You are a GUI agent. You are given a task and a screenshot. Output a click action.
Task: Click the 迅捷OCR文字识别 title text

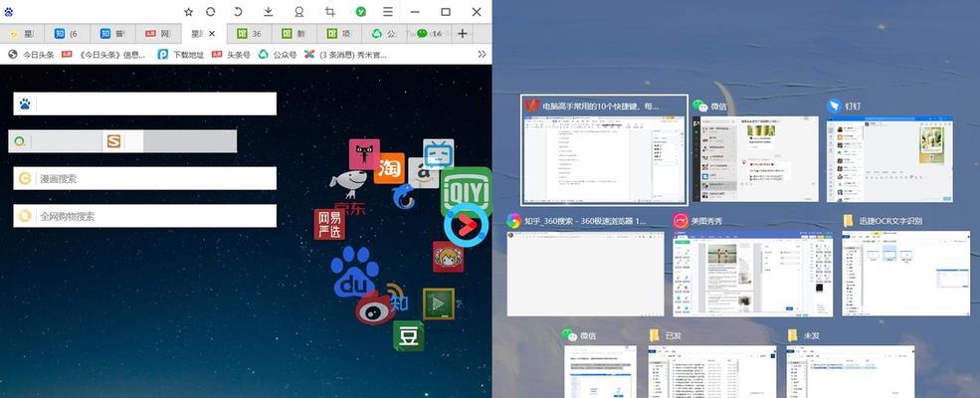pos(890,221)
